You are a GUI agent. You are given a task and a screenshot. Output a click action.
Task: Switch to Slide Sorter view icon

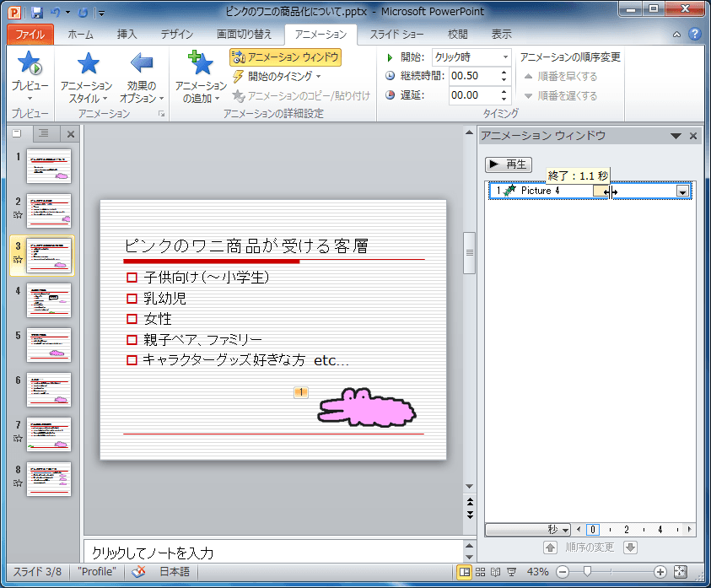pos(480,572)
